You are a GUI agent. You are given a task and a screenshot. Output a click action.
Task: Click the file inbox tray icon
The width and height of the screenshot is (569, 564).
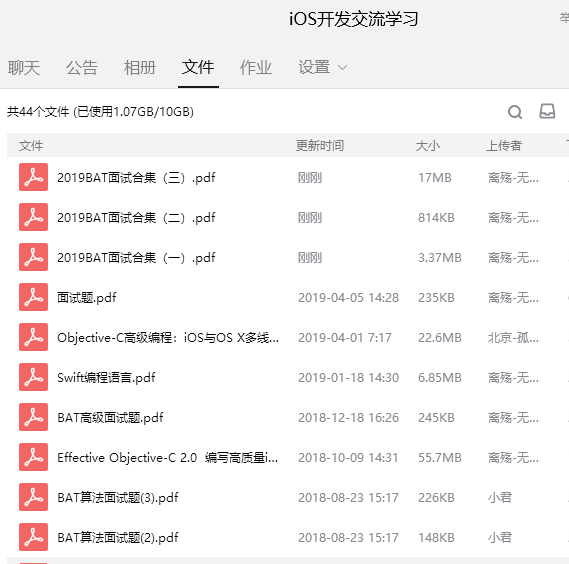click(547, 111)
